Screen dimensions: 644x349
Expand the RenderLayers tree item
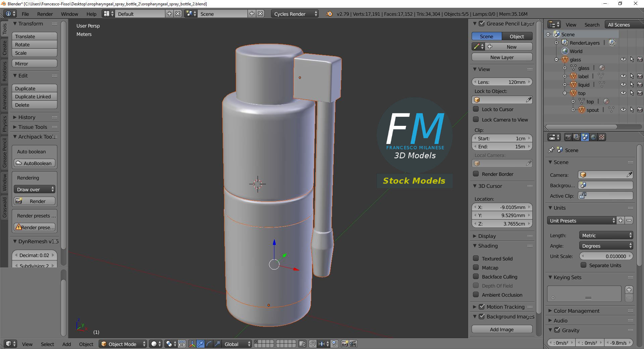556,43
